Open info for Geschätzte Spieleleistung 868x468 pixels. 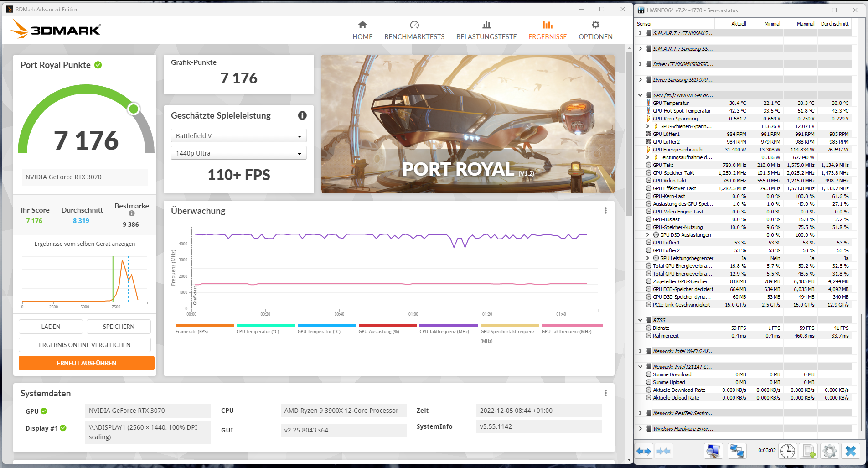(x=302, y=115)
